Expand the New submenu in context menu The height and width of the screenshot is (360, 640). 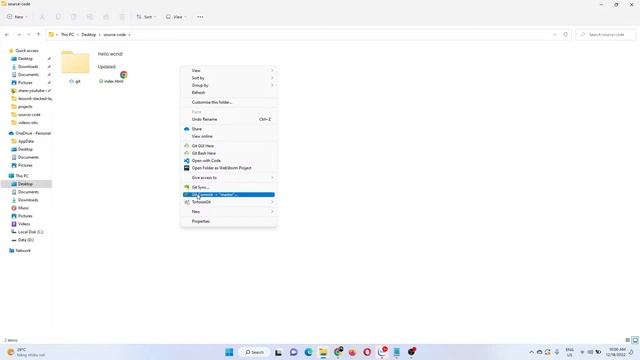tap(229, 211)
